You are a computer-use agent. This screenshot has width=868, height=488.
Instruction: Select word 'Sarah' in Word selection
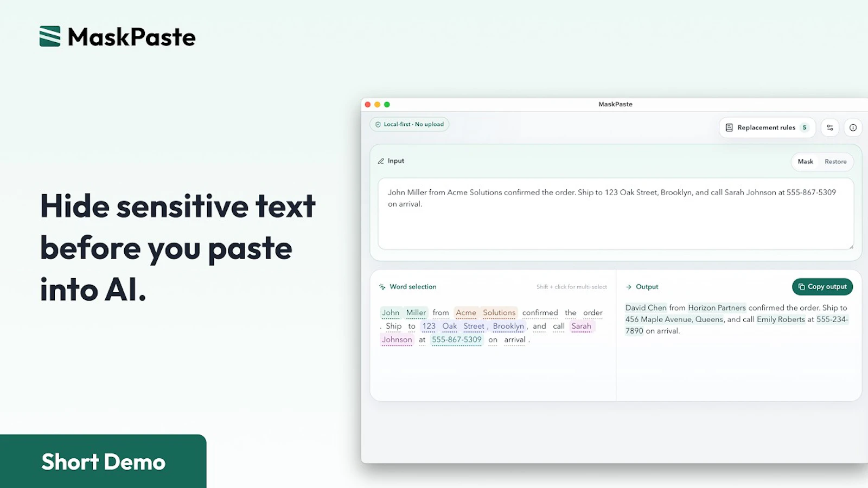coord(581,326)
